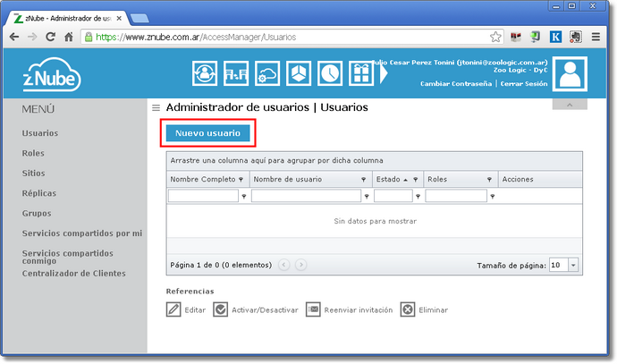
Task: Sort the table by Estado column
Action: (x=388, y=179)
